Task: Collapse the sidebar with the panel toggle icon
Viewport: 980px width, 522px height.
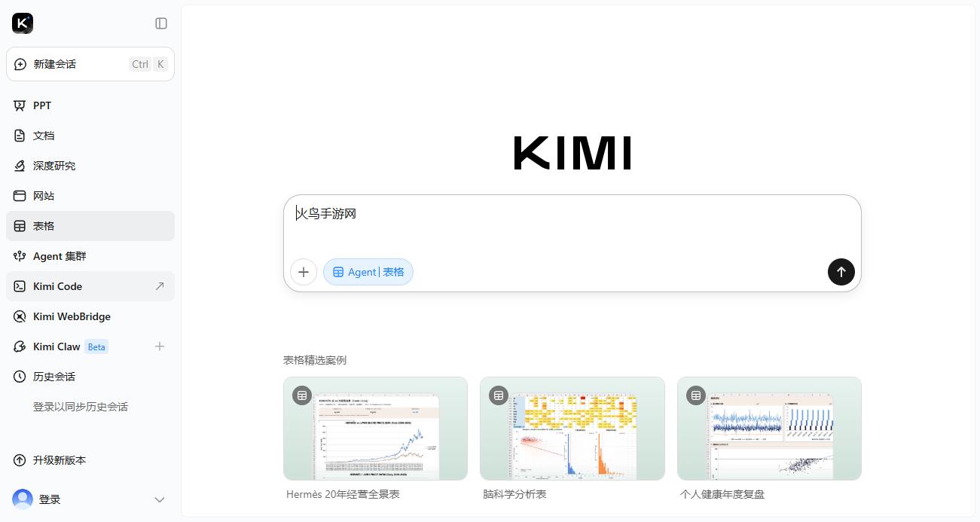Action: tap(161, 23)
